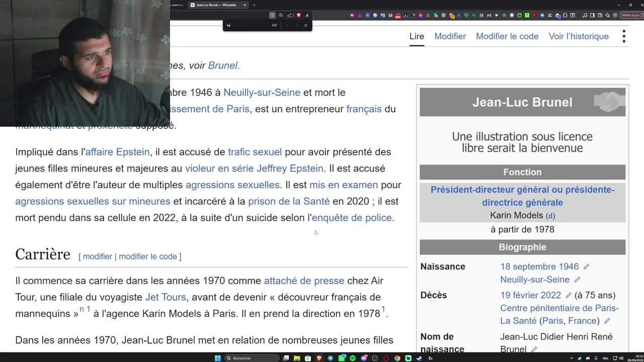Screen dimensions: 644x362
Task: Open Brave Rewards triangle icon
Action: click(x=307, y=15)
